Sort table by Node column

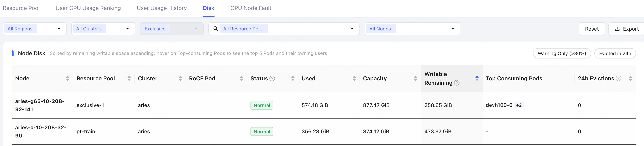[x=68, y=78]
